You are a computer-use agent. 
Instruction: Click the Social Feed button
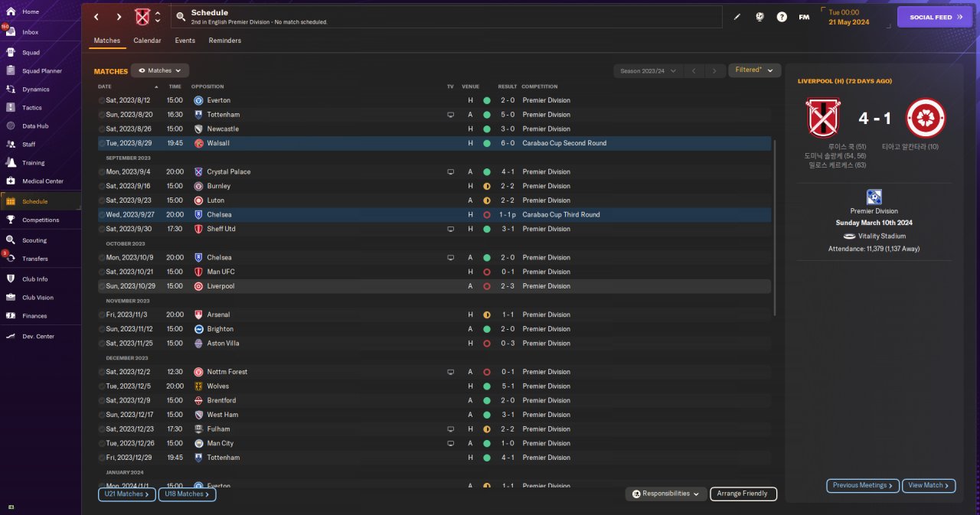pos(935,17)
